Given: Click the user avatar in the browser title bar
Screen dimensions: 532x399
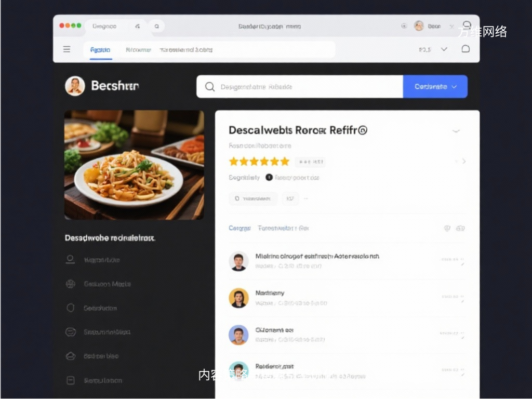Looking at the screenshot, I should click(x=419, y=26).
